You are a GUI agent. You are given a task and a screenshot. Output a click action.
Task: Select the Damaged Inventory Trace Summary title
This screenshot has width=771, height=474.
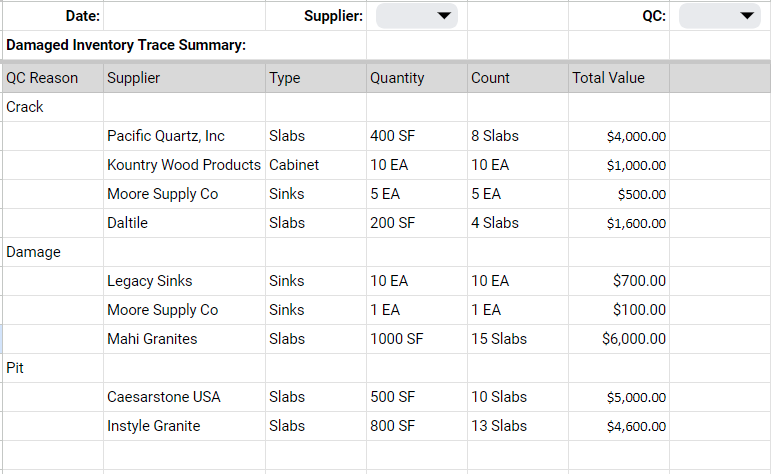pyautogui.click(x=126, y=45)
